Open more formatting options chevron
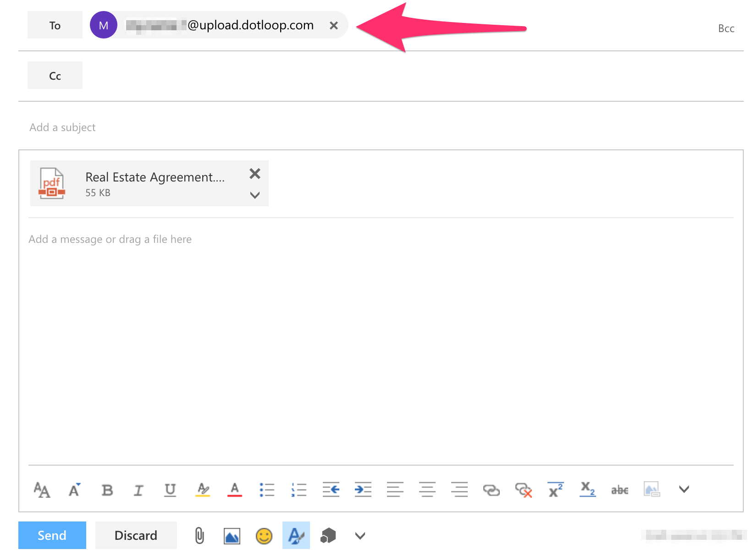 [x=684, y=489]
